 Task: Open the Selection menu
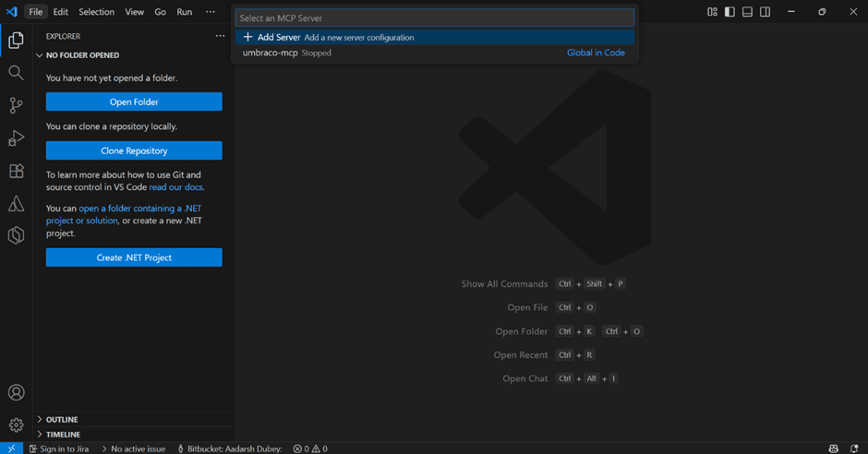point(96,12)
